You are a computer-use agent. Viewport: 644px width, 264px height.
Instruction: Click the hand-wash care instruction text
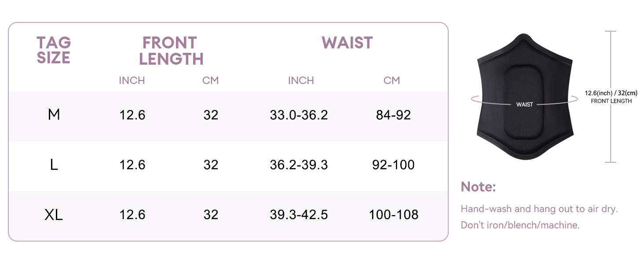pyautogui.click(x=539, y=209)
